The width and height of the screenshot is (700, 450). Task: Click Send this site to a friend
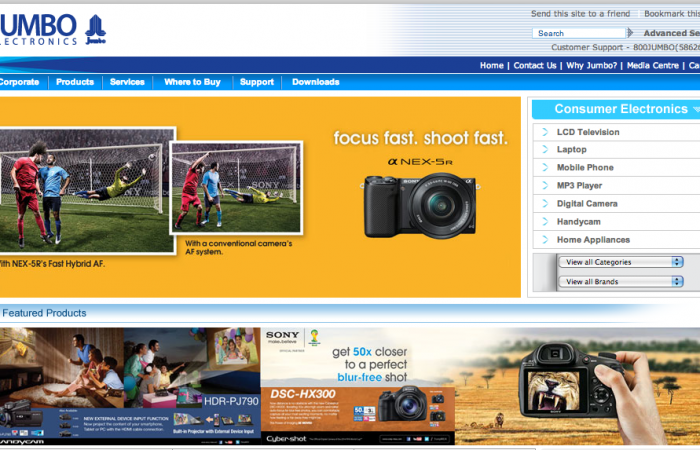[x=580, y=14]
